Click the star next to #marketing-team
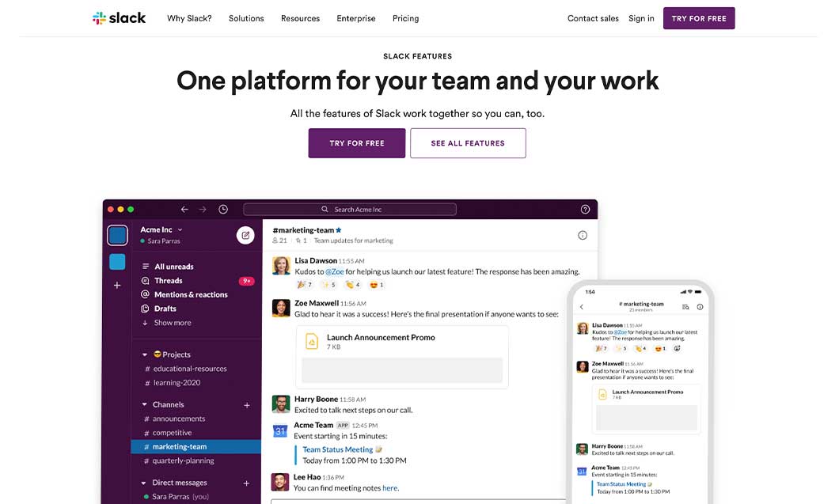Screen dimensions: 839x504 (x=339, y=230)
